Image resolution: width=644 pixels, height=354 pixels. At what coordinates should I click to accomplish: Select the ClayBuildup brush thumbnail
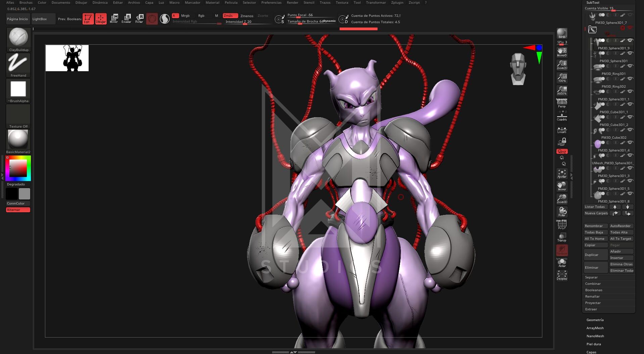tap(18, 38)
